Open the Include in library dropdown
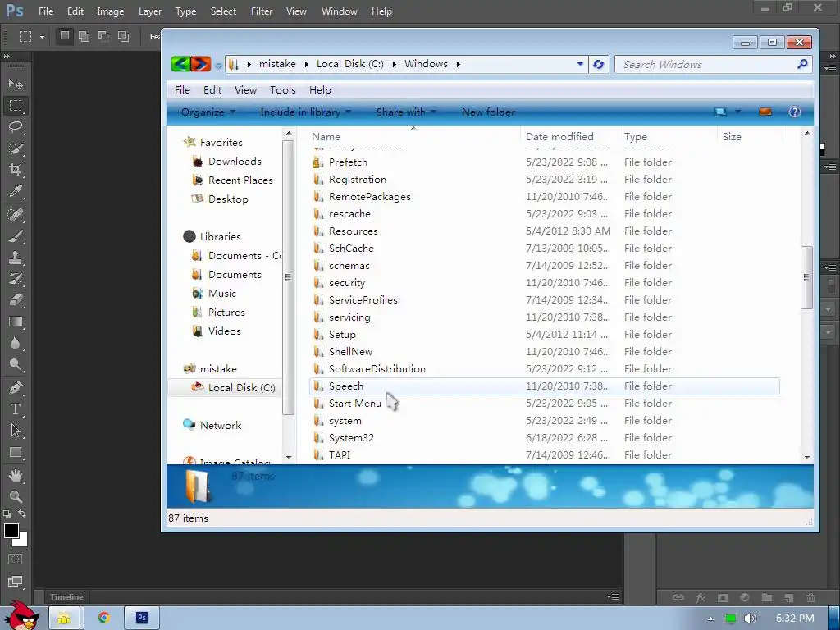 pos(305,112)
